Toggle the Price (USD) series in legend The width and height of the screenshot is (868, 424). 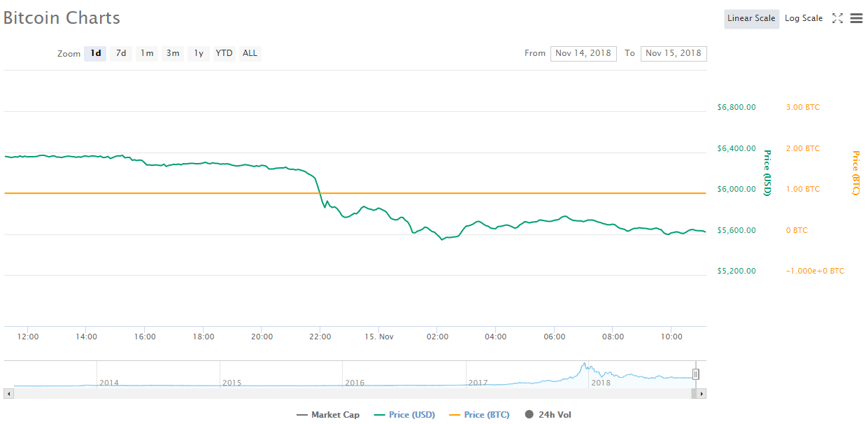point(404,415)
